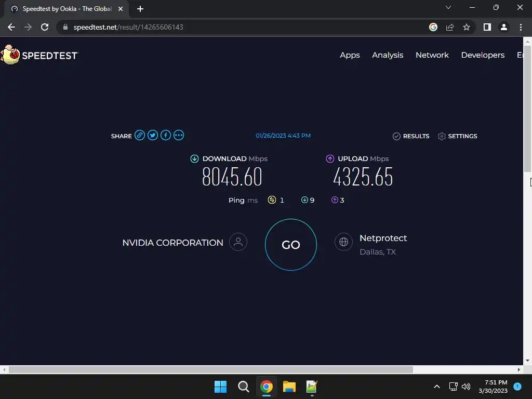Click the user icon next to NVIDIA CORPORATION
The image size is (532, 399).
pyautogui.click(x=238, y=242)
